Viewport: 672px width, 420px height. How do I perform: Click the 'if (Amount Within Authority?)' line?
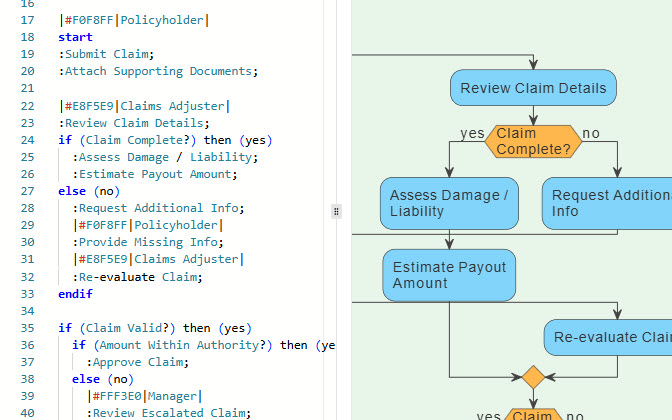coord(204,345)
